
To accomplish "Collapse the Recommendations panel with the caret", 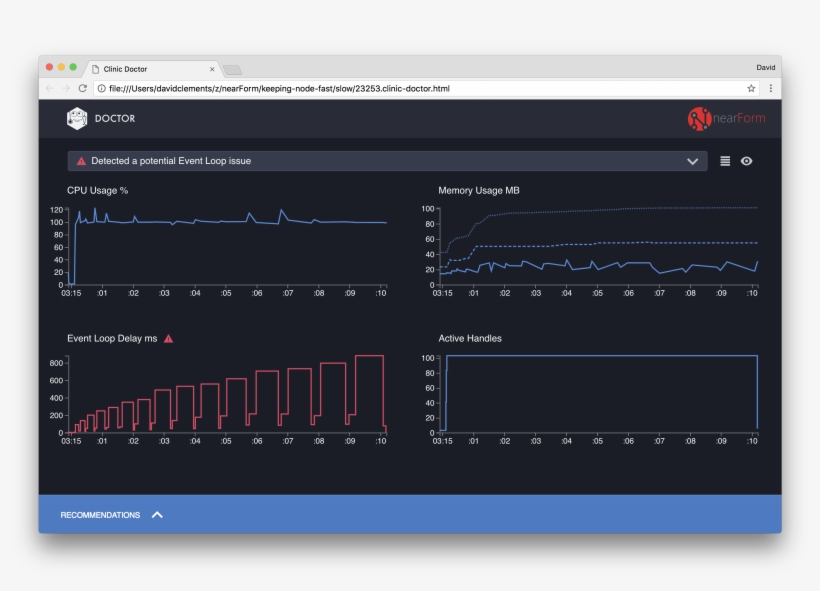I will click(157, 514).
